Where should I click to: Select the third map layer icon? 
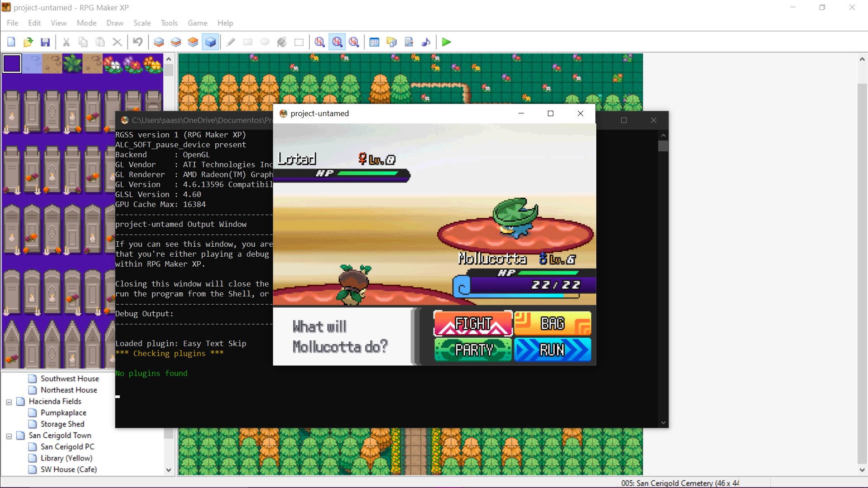pyautogui.click(x=193, y=42)
